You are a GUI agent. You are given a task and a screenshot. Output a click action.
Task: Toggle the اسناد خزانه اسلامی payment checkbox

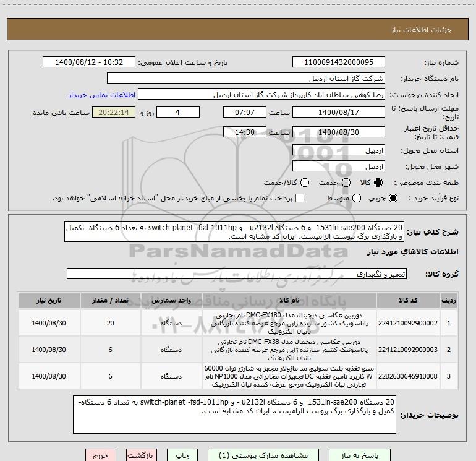coord(300,198)
